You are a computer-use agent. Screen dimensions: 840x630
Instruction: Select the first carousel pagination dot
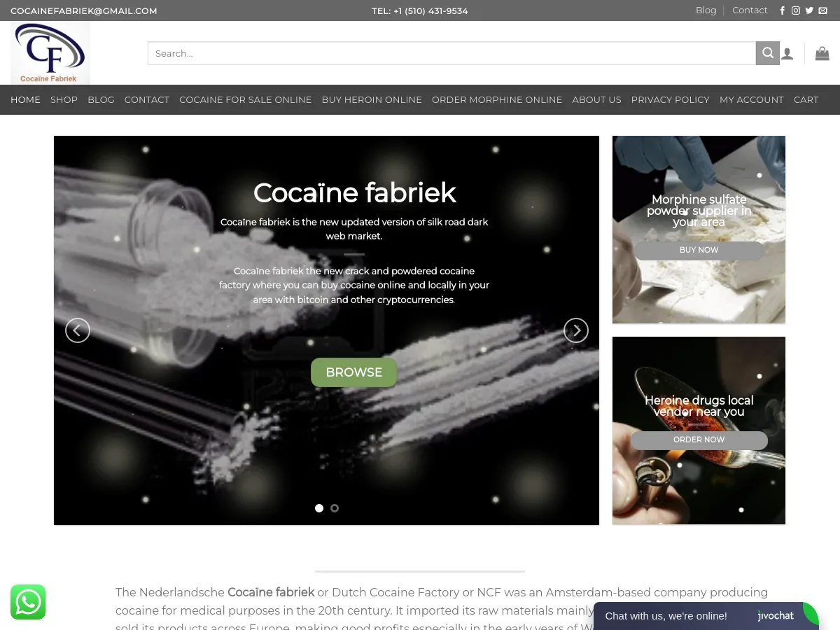[319, 507]
